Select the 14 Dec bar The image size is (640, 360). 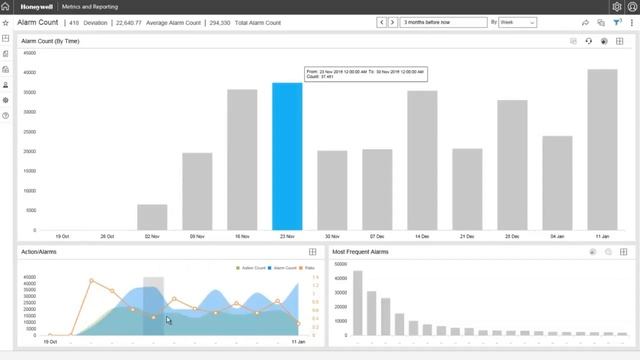tap(422, 160)
